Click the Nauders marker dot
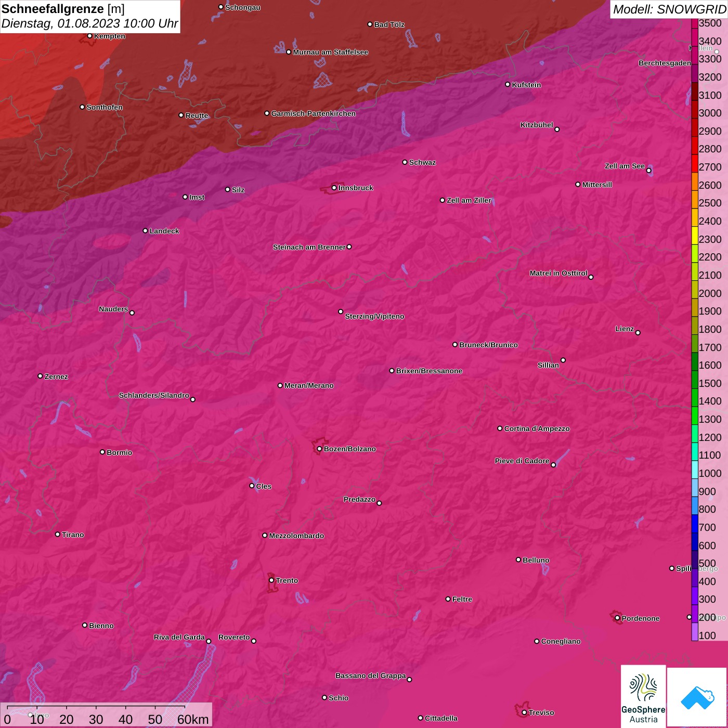Viewport: 728px width, 728px height. (x=132, y=313)
